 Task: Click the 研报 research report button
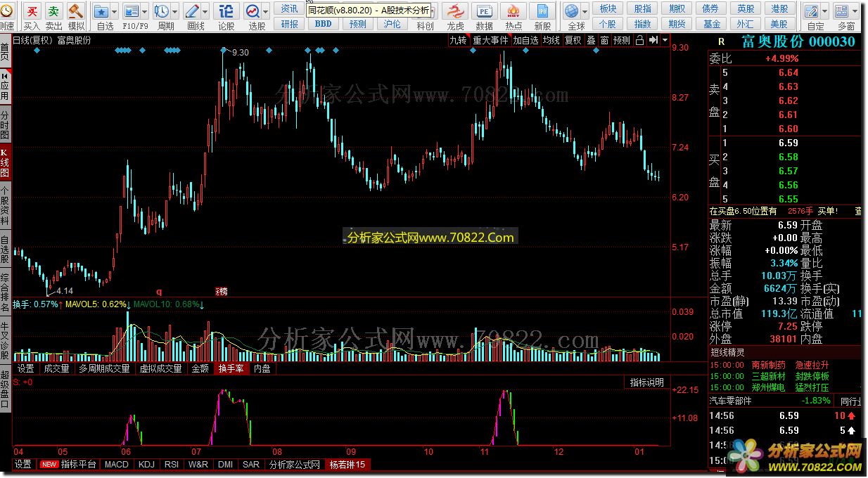pyautogui.click(x=289, y=23)
